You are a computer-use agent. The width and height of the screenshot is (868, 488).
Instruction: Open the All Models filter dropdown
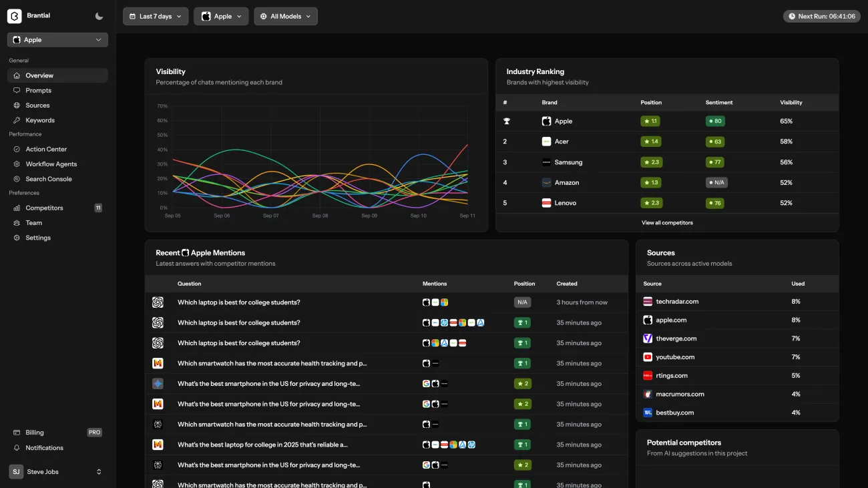click(286, 17)
